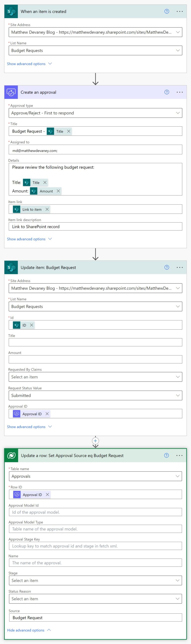
Task: Delete Link to item token
Action: pos(47,209)
